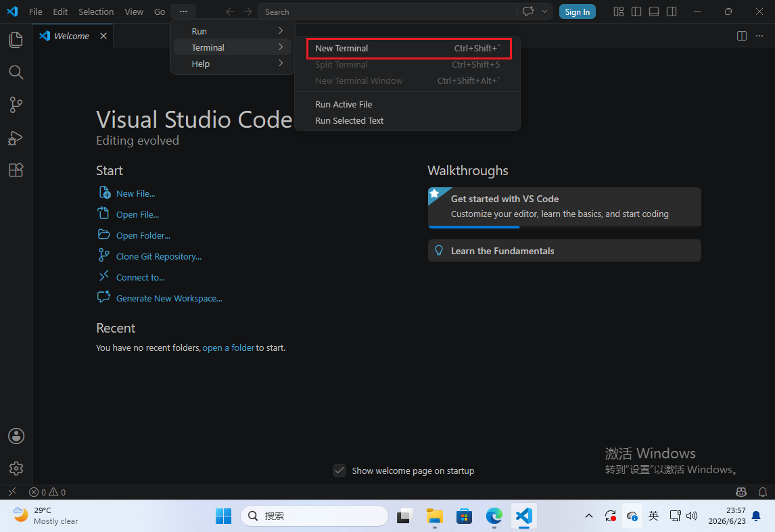Click the Open Folder... link
The image size is (775, 532).
tap(143, 236)
